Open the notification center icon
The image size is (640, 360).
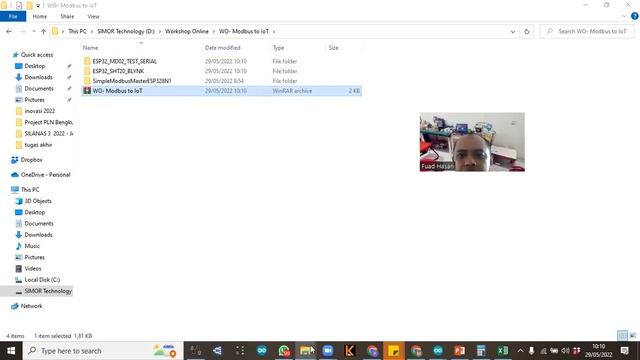tap(625, 351)
